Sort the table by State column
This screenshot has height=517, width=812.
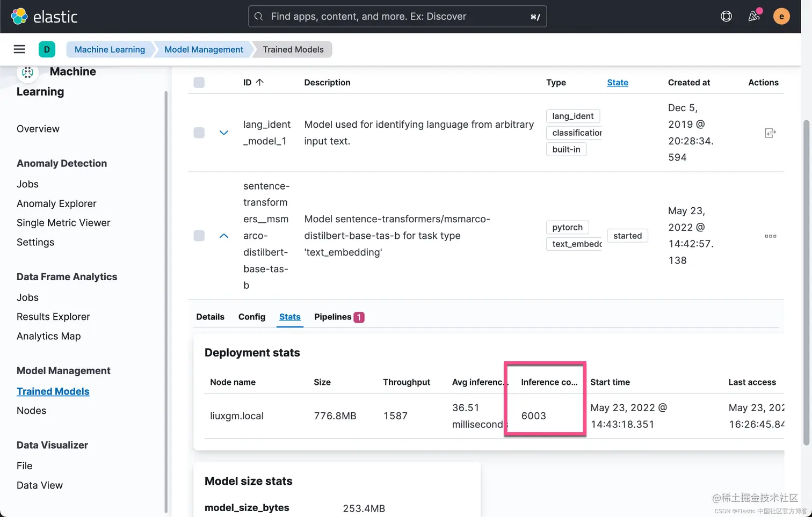point(618,82)
